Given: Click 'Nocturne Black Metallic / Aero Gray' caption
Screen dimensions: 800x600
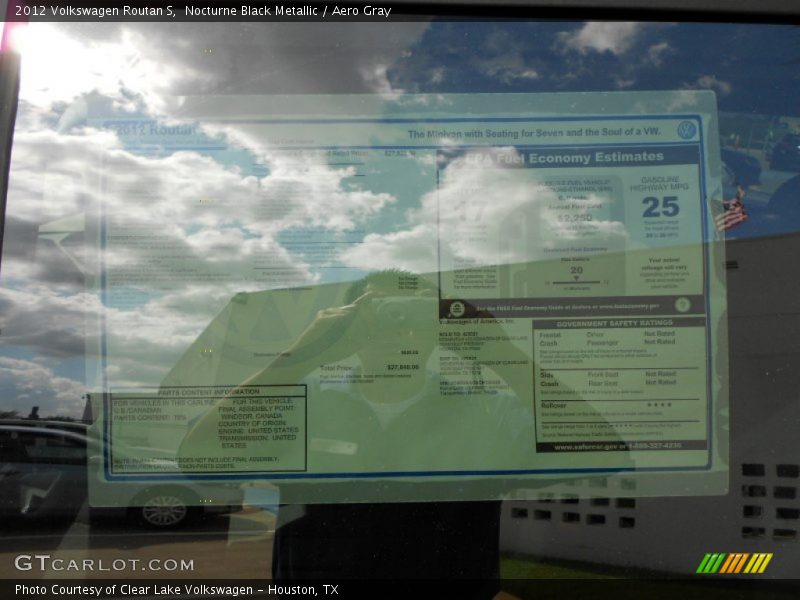Looking at the screenshot, I should tap(288, 10).
